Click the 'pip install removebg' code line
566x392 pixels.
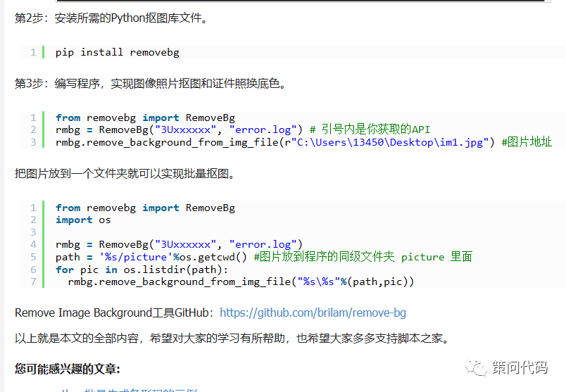coord(118,52)
